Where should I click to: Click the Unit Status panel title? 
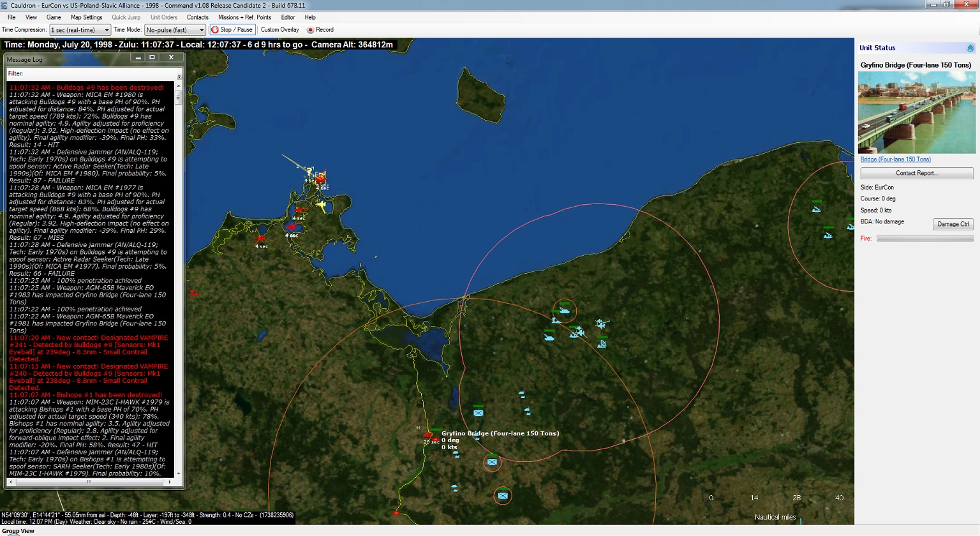(877, 48)
